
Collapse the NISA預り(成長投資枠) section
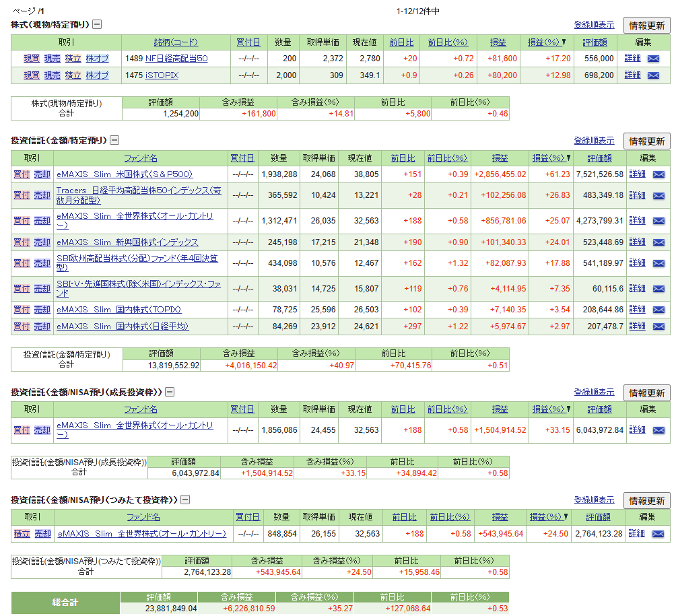coord(170,392)
